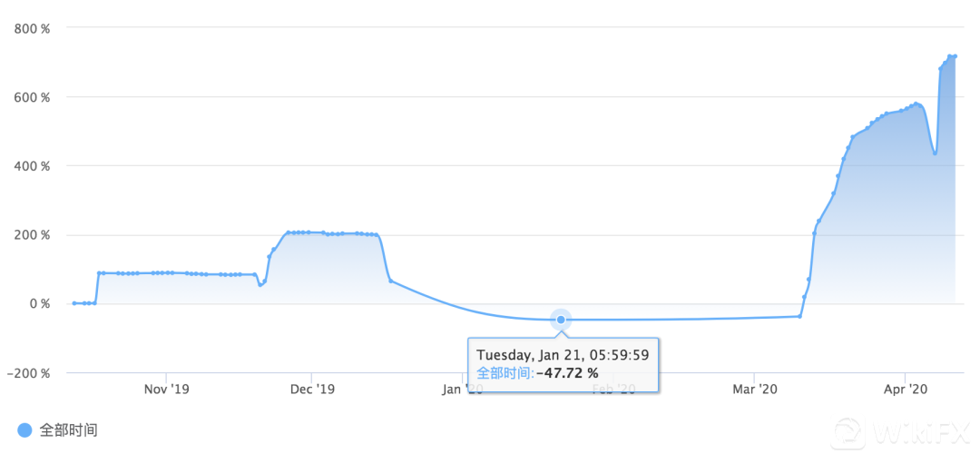Click the blue legend circle marker
Viewport: 980px width, 464px height.
[x=25, y=430]
